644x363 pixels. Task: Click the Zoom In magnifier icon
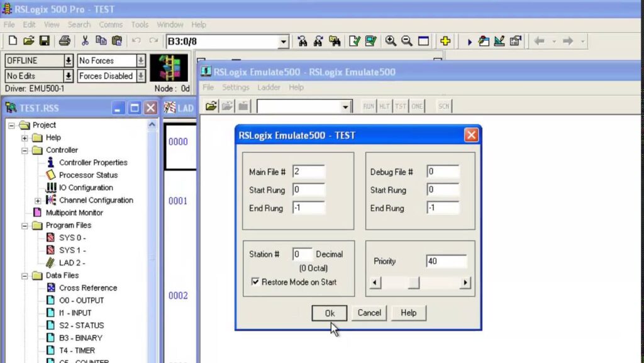[391, 41]
